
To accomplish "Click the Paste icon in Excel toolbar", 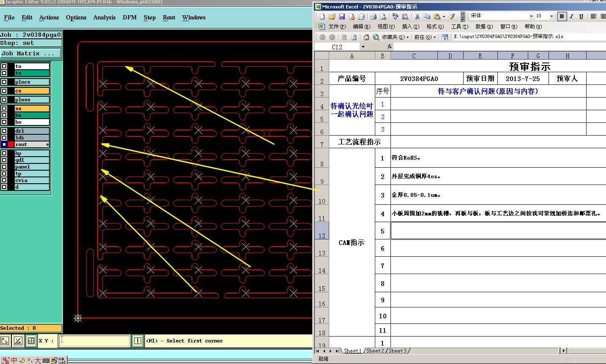I will 437,16.
